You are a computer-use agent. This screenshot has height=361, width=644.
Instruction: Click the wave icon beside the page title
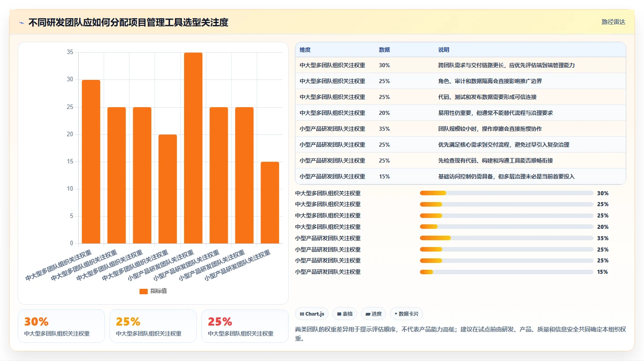coord(21,23)
